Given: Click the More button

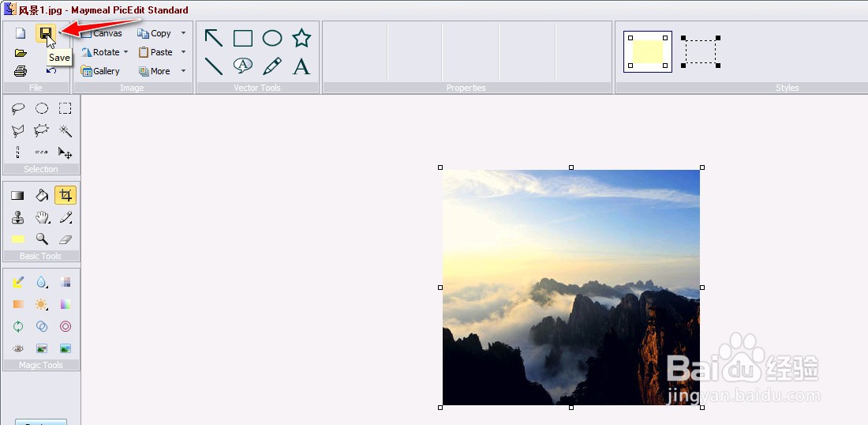Looking at the screenshot, I should 155,71.
